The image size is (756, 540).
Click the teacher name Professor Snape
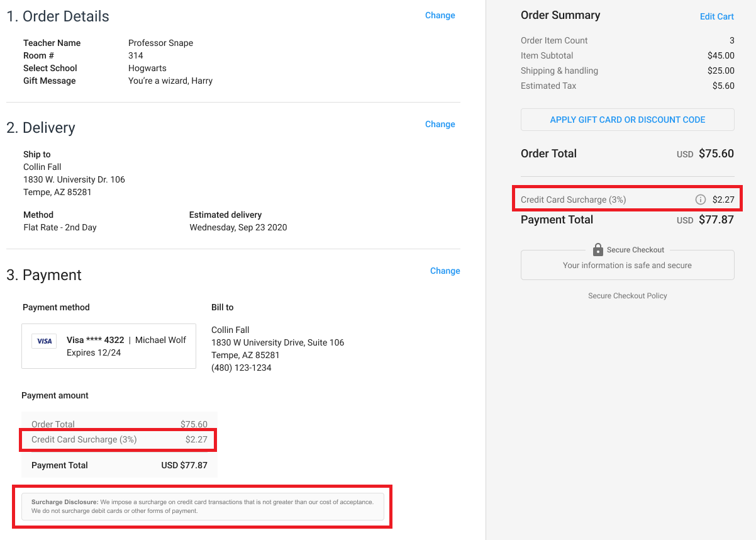(160, 43)
